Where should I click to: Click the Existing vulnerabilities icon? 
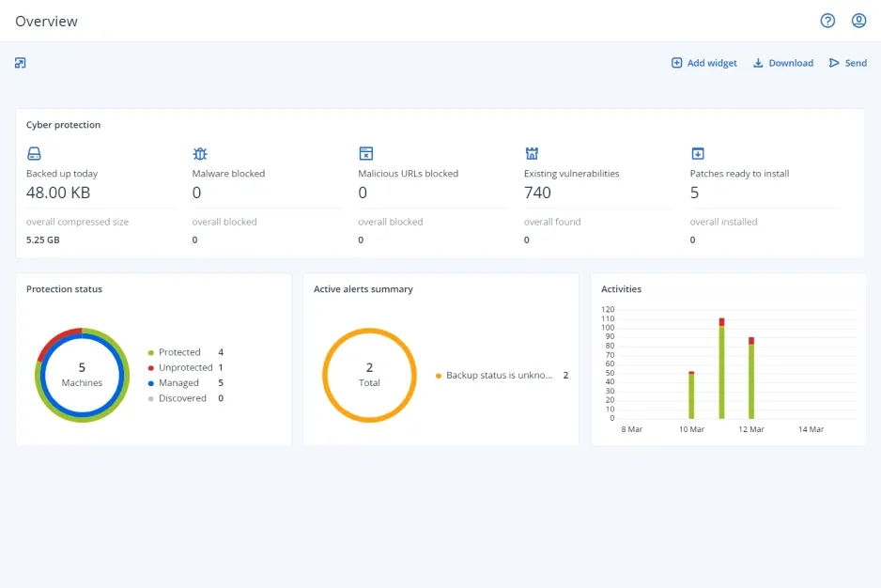click(x=532, y=153)
